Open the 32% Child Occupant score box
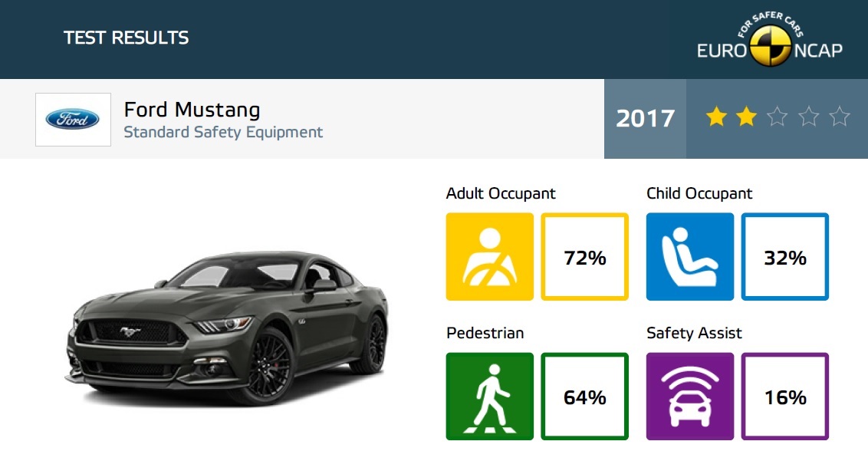 (x=785, y=256)
